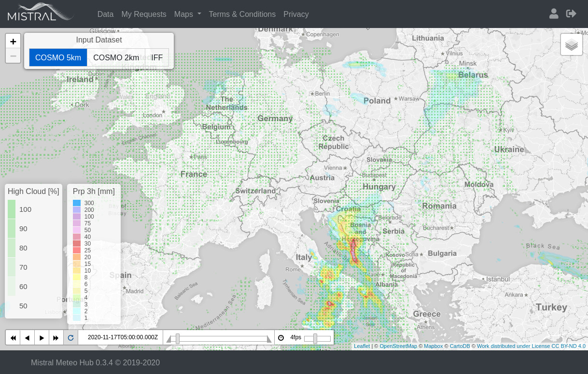Click the 4fps frame rate label
The height and width of the screenshot is (374, 588).
pos(295,338)
